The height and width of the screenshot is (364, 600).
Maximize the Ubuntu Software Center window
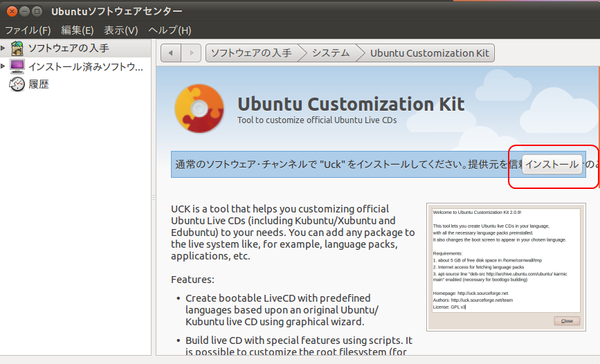pyautogui.click(x=37, y=11)
